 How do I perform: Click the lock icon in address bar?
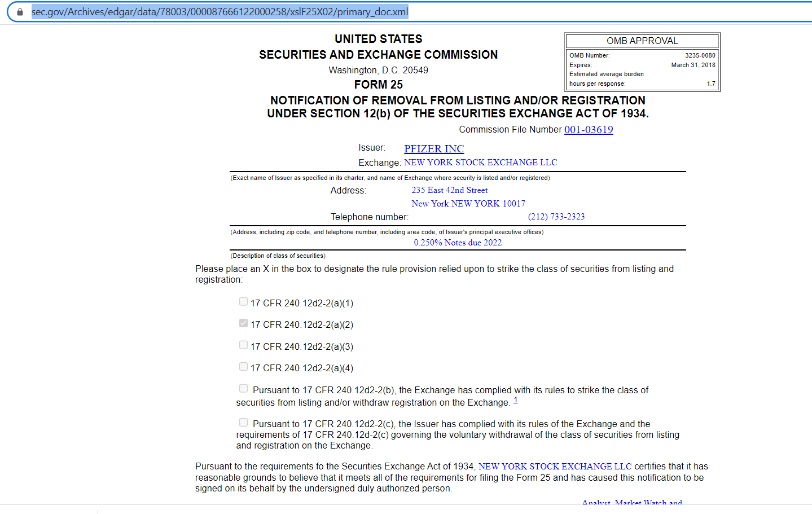(x=20, y=12)
